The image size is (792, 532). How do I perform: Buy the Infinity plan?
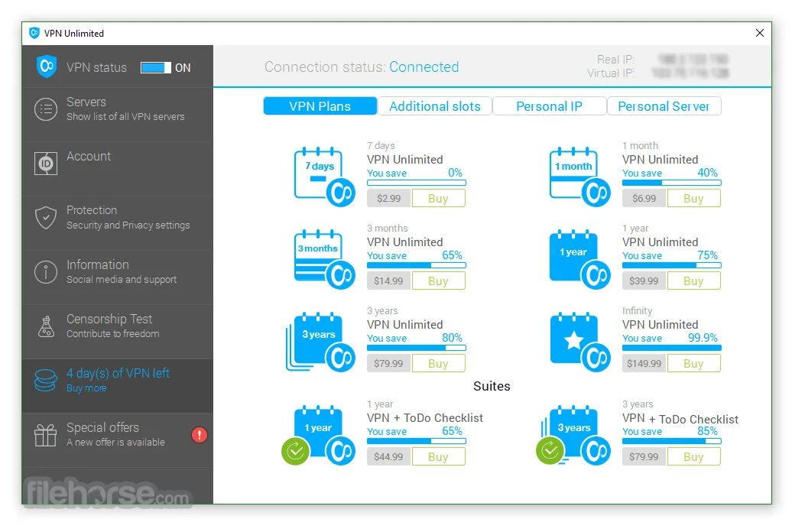click(x=693, y=363)
